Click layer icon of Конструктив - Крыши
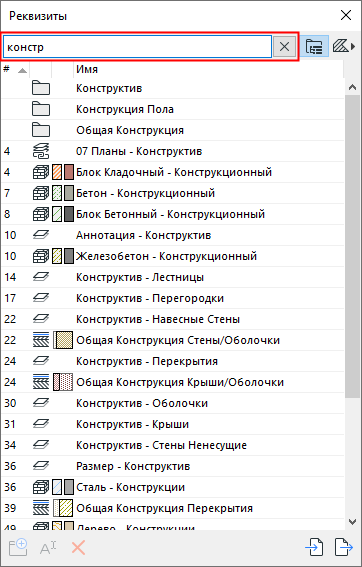Viewport: 362px width, 567px height. click(x=41, y=424)
